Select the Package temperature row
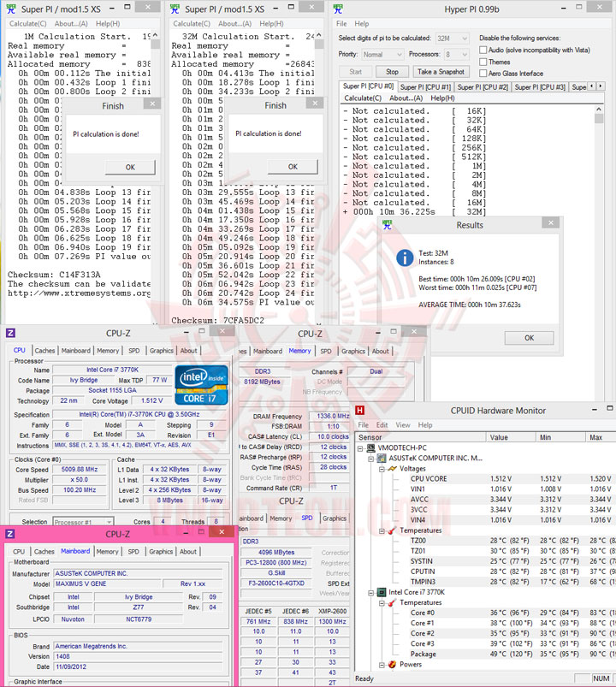Screen dimensions: 616x687 tap(485, 654)
